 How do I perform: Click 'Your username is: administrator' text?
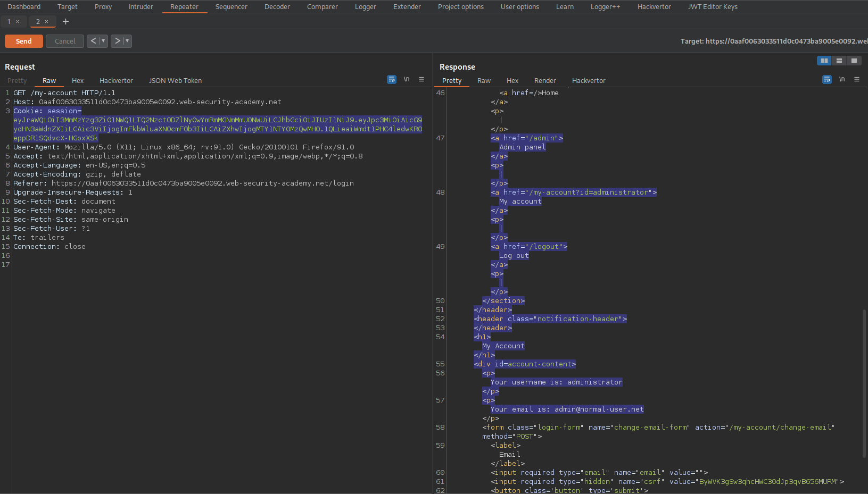556,382
